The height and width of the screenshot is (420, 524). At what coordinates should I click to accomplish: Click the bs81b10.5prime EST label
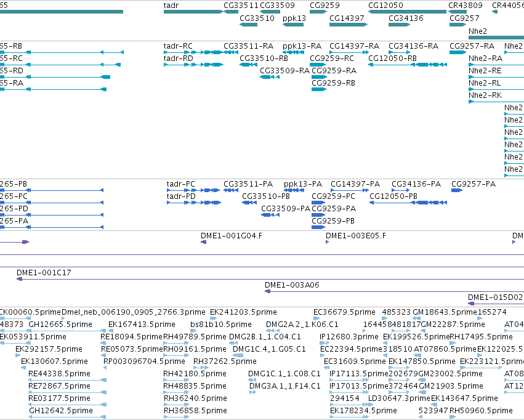pyautogui.click(x=221, y=325)
